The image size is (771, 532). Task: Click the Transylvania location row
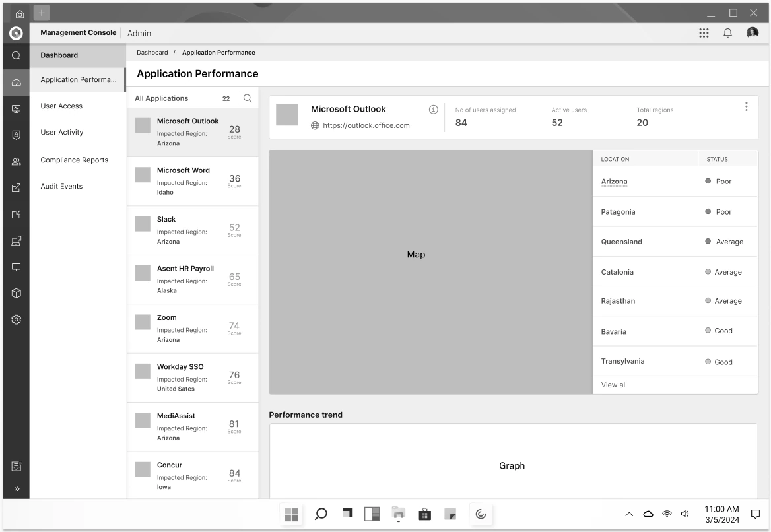pos(675,362)
